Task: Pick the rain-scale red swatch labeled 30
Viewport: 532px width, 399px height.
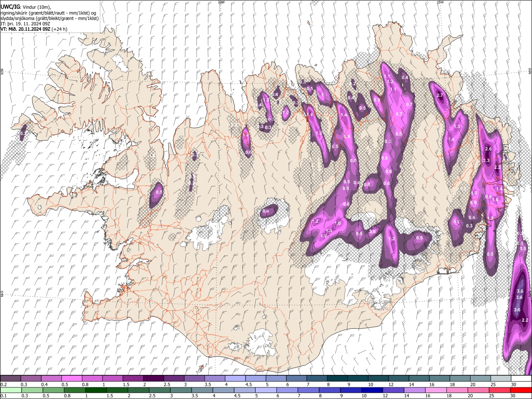Action: [x=521, y=390]
